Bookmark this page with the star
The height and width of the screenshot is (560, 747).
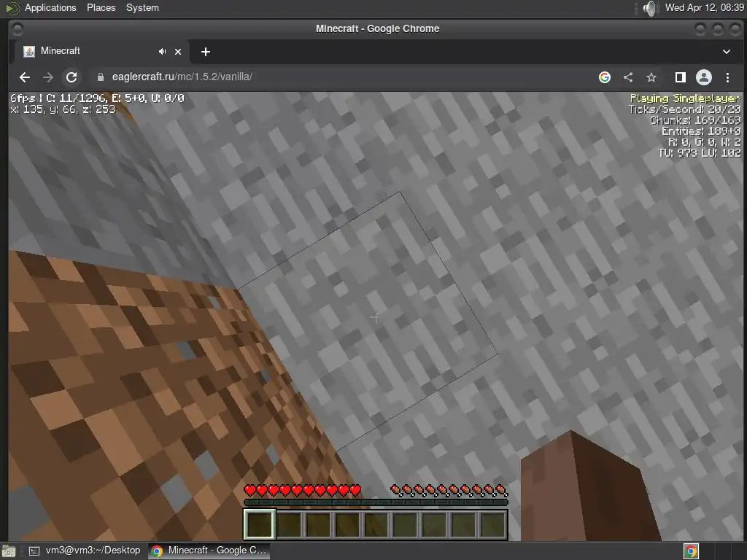click(651, 77)
